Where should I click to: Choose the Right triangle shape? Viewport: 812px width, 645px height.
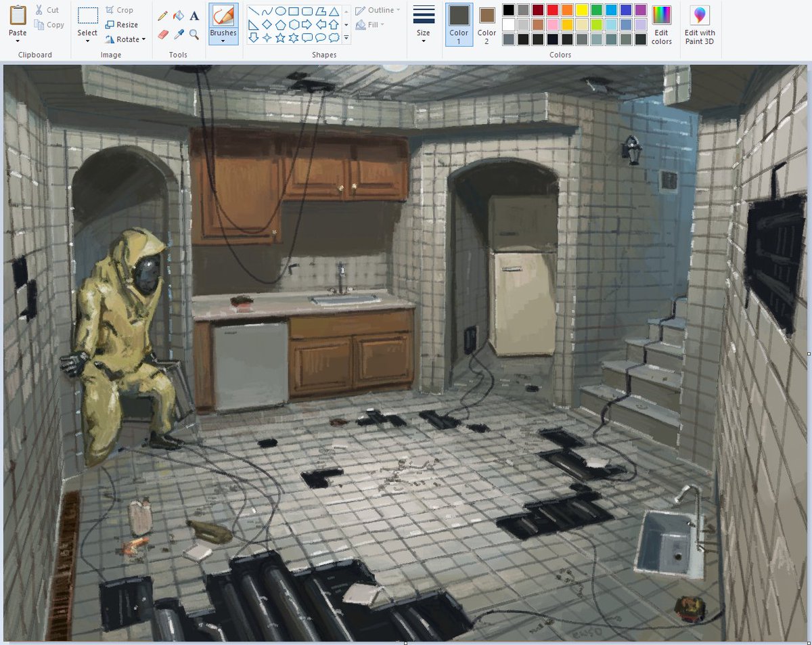(254, 24)
